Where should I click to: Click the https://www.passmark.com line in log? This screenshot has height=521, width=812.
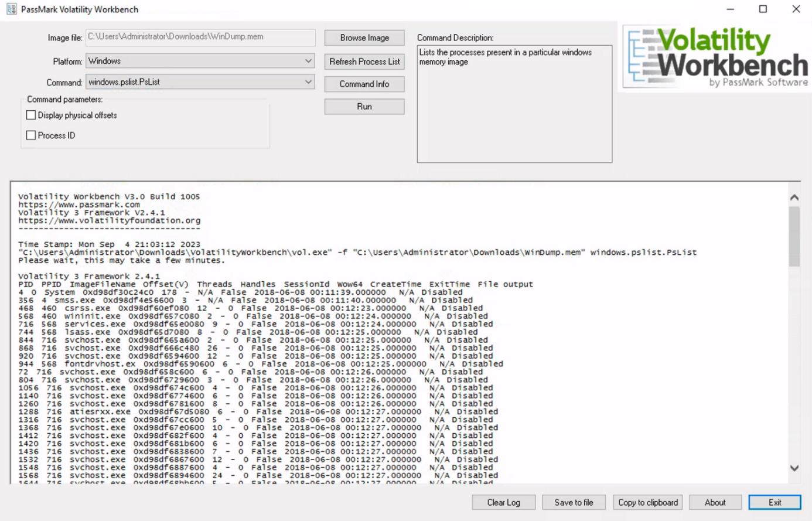(79, 205)
